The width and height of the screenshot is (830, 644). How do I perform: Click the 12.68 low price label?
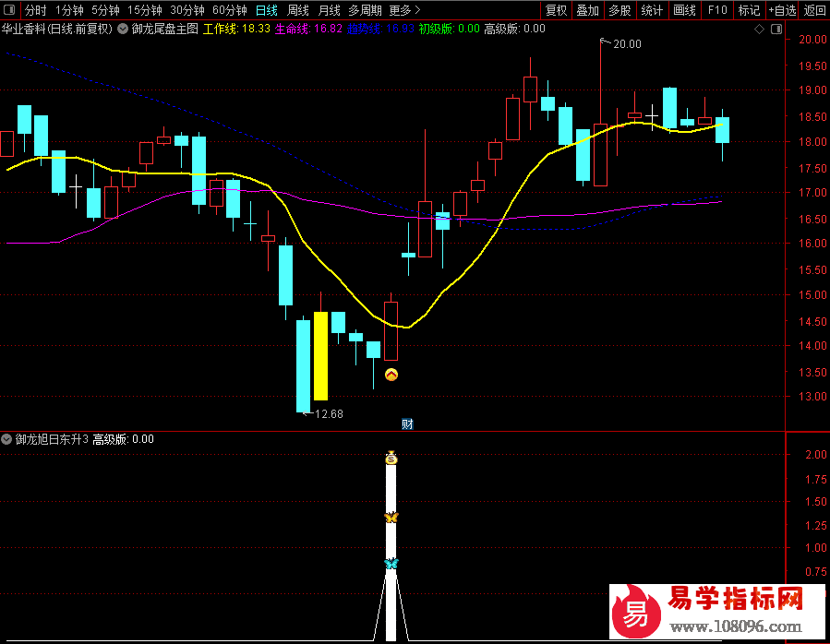[x=329, y=414]
